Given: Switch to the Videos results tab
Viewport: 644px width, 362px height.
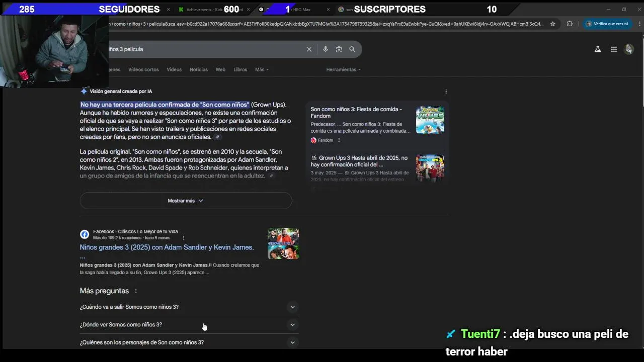Looking at the screenshot, I should point(174,69).
